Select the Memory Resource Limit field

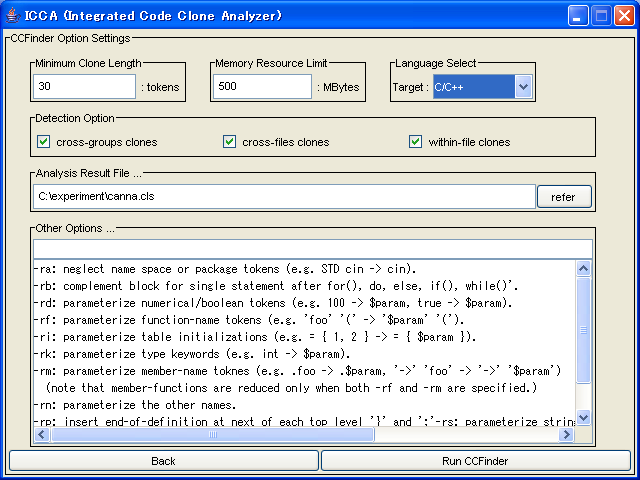tap(262, 87)
